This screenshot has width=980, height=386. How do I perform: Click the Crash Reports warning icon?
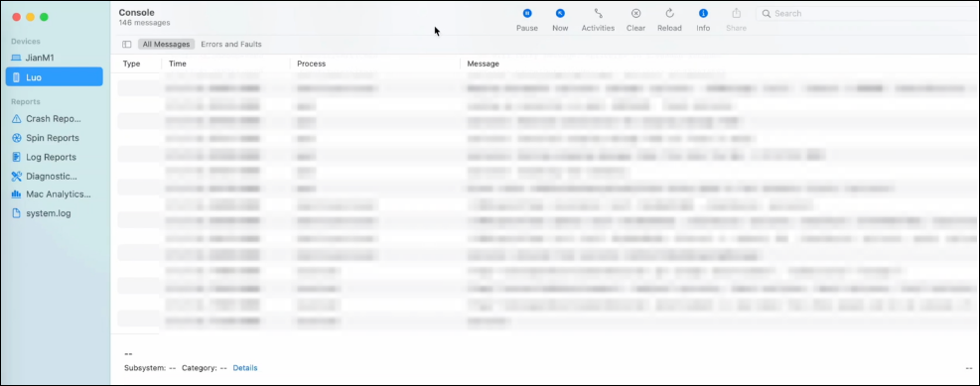16,119
